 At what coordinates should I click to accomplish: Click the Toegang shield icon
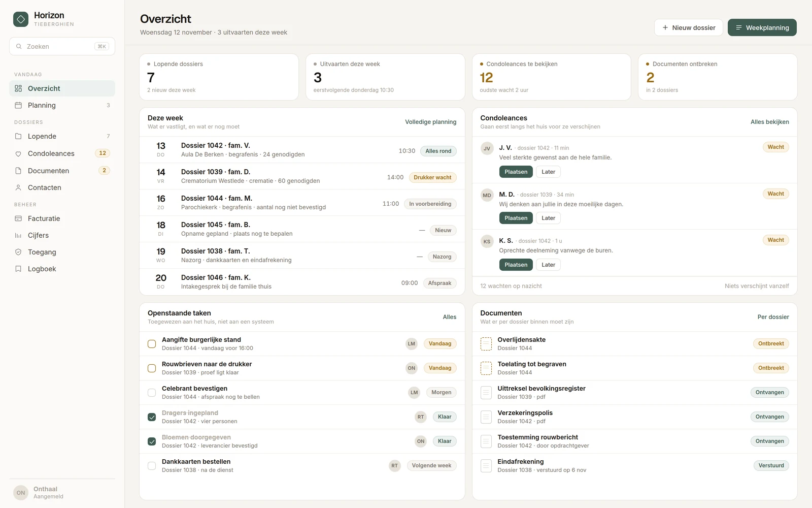tap(18, 252)
